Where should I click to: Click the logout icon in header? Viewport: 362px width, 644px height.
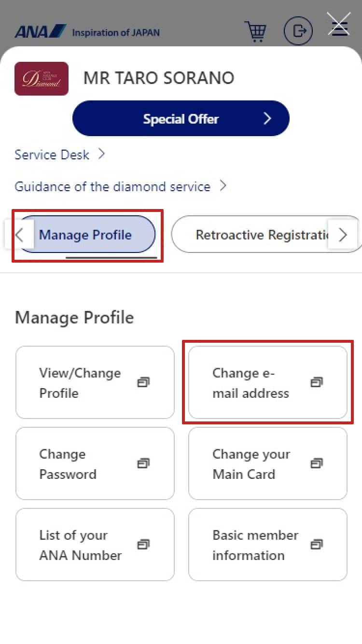(298, 31)
